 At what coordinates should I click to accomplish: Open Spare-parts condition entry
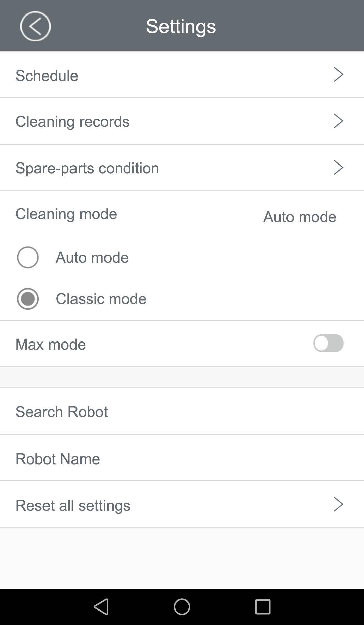[87, 168]
